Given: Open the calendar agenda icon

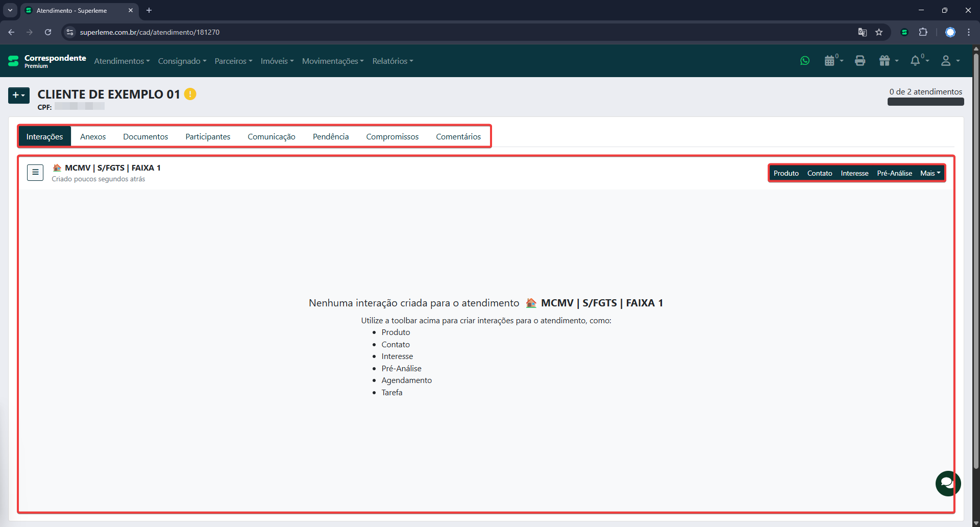Looking at the screenshot, I should pos(830,61).
